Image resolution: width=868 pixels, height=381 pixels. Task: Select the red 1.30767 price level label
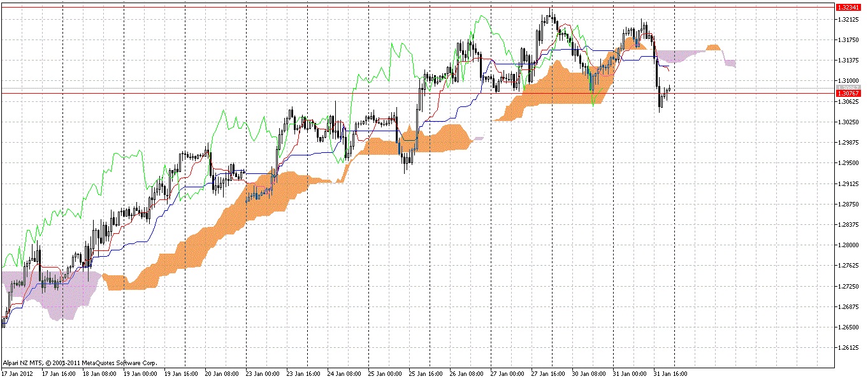tap(848, 94)
